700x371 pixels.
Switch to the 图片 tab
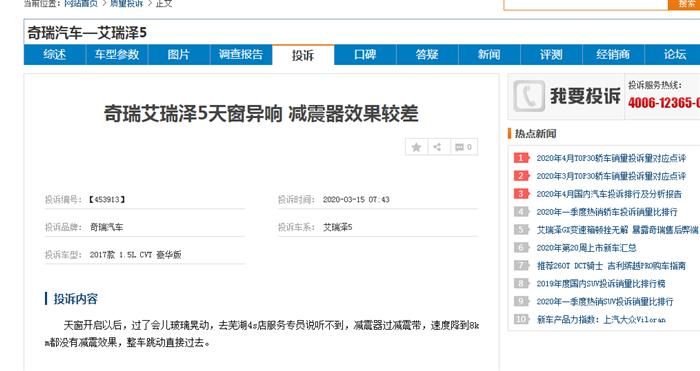tap(179, 54)
